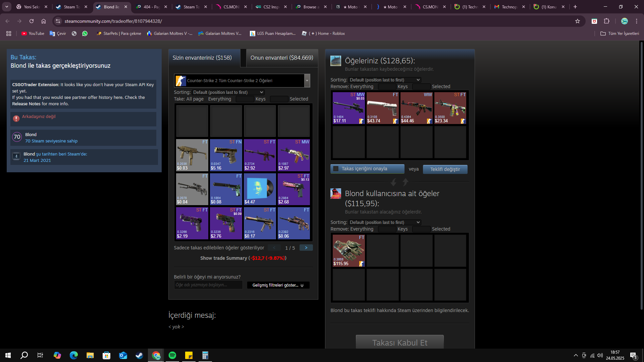Screen dimensions: 644x362
Task: Go to next inventory page arrow
Action: 306,248
